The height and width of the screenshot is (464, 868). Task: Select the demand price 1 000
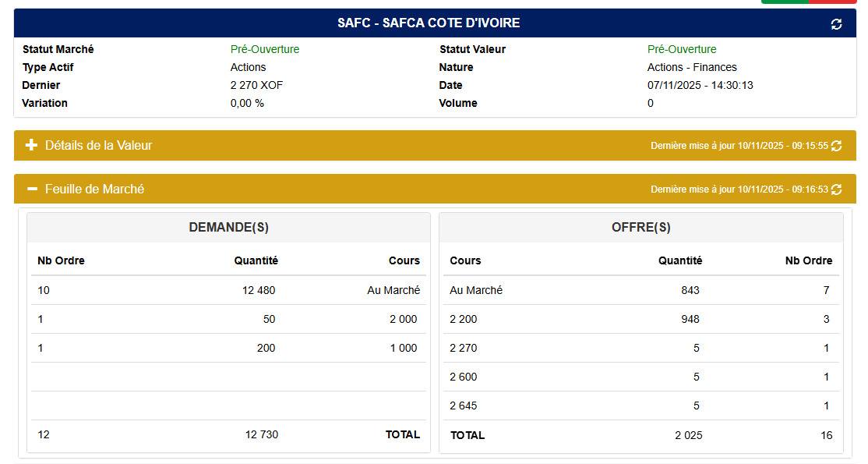click(x=403, y=348)
